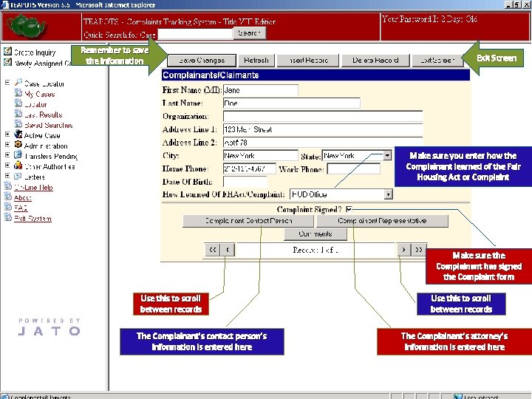Click the Date Of Birth field
The image size is (532, 399).
pyautogui.click(x=245, y=182)
